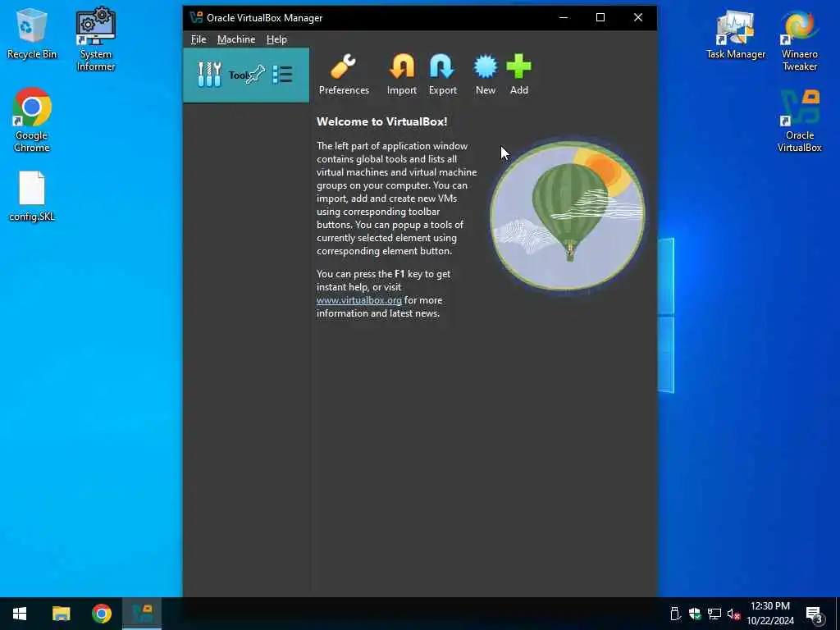Viewport: 840px width, 630px height.
Task: Select the Recycle Bin desktop icon
Action: [x=32, y=33]
